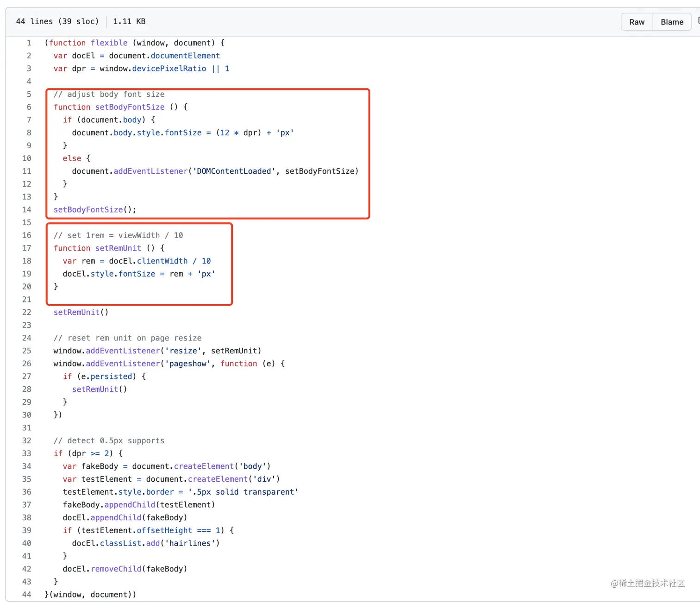The height and width of the screenshot is (603, 700).
Task: Select line number 33 in the gutter
Action: pyautogui.click(x=27, y=453)
